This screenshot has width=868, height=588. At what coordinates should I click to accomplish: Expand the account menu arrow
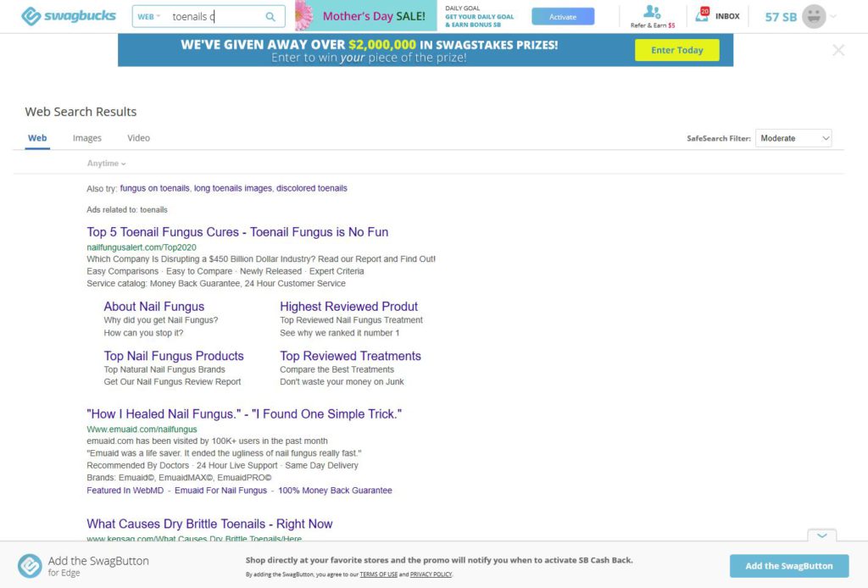pos(833,17)
